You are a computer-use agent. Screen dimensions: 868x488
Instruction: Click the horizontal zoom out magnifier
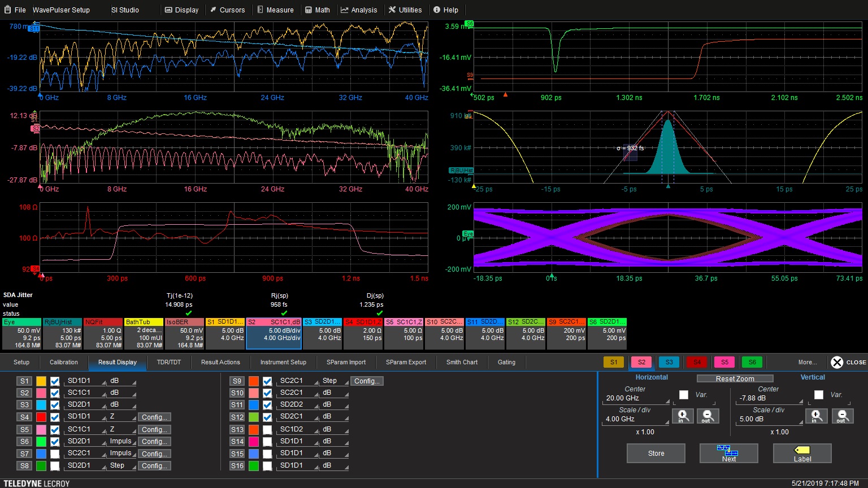708,416
